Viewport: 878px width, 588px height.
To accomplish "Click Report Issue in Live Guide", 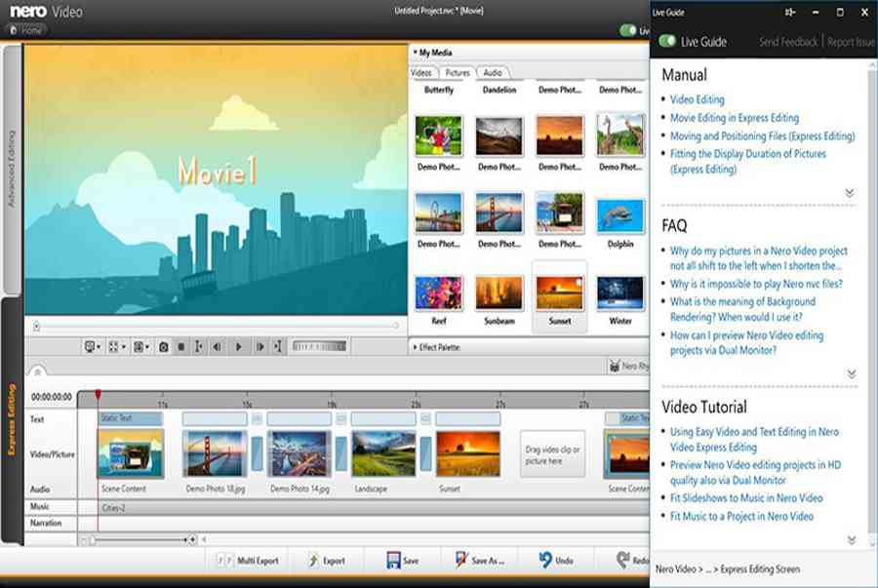I will [x=851, y=42].
